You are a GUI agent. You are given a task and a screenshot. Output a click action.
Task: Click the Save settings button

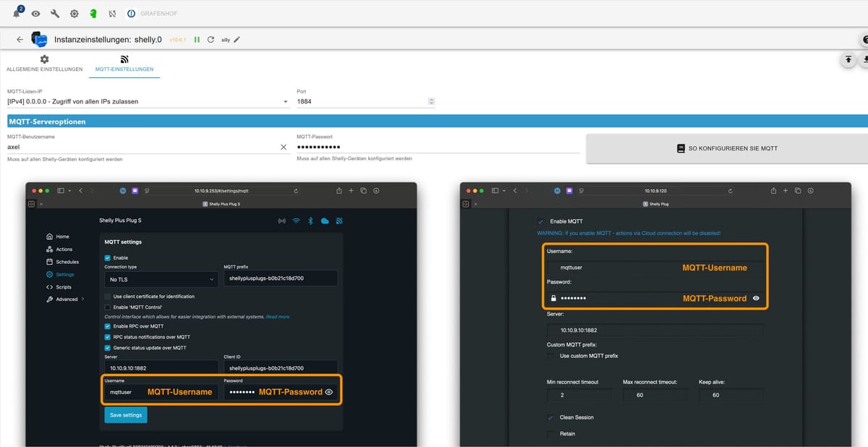[x=126, y=415]
